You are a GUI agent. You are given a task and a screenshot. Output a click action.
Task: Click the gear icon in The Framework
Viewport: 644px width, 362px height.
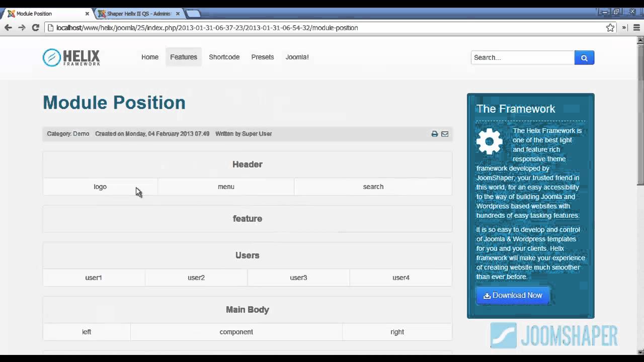490,141
